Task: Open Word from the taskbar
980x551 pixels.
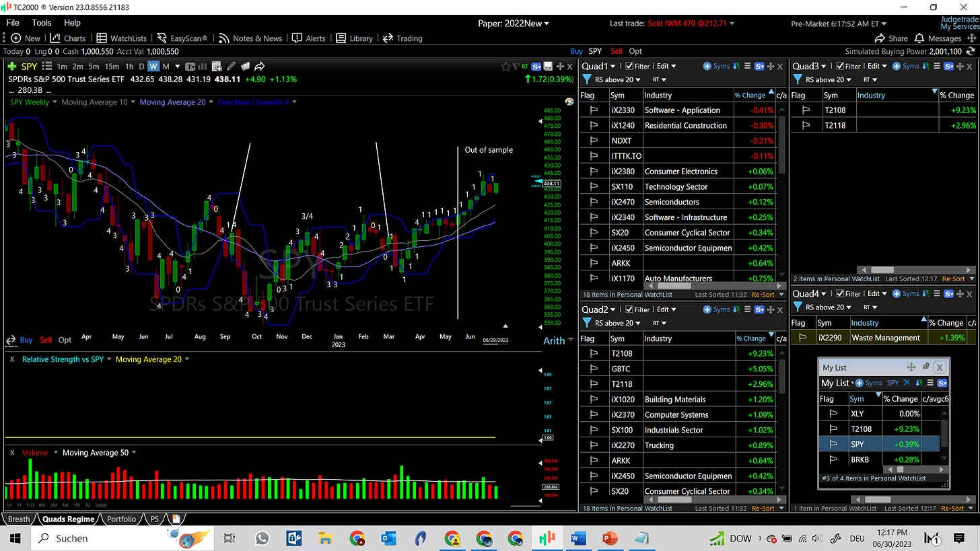Action: (578, 538)
